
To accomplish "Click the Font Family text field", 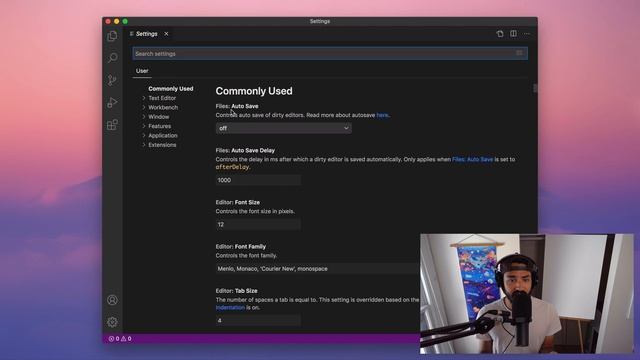I will click(x=318, y=269).
